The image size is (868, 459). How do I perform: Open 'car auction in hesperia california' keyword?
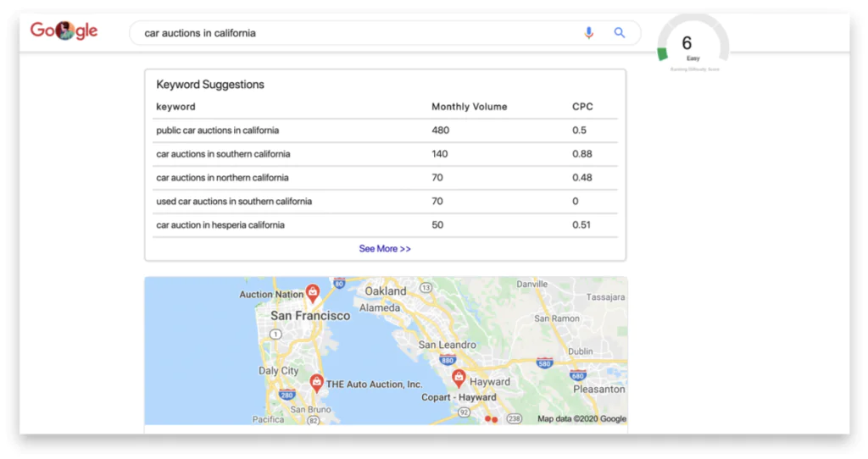coord(220,225)
